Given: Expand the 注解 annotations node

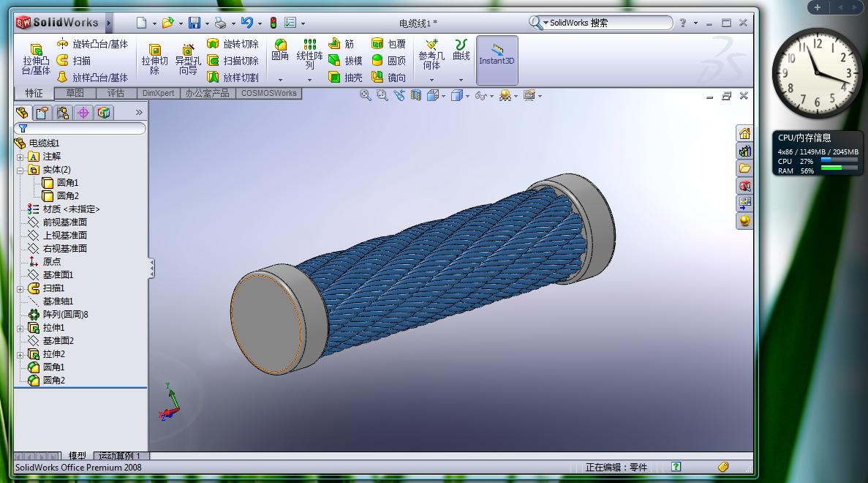Looking at the screenshot, I should point(20,157).
